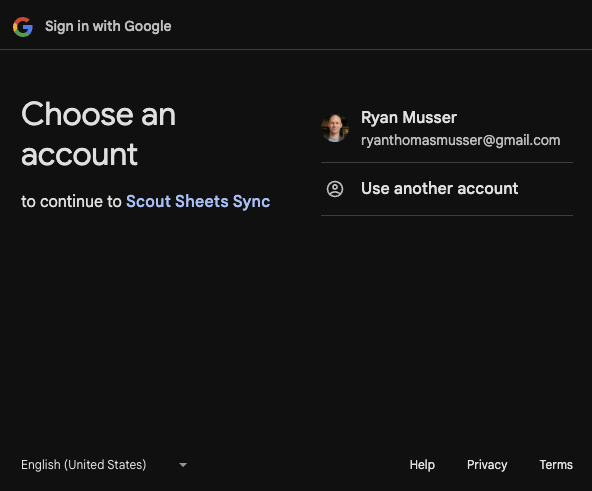Choose the Ryan Musser account name
Image resolution: width=592 pixels, height=491 pixels.
pyautogui.click(x=409, y=117)
